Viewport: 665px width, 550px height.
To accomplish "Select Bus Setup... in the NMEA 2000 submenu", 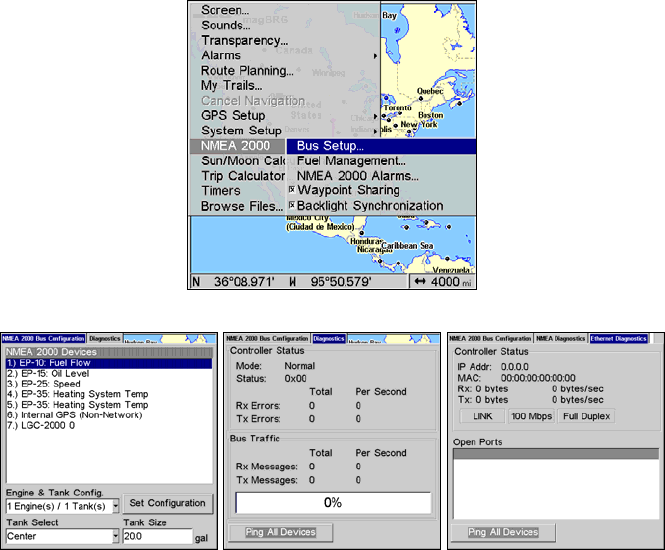I will tap(330, 146).
